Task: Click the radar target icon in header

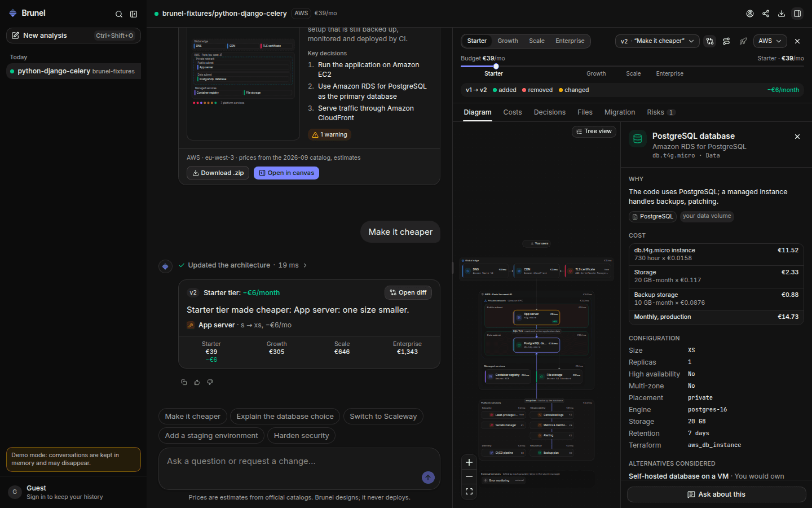Action: coord(750,14)
